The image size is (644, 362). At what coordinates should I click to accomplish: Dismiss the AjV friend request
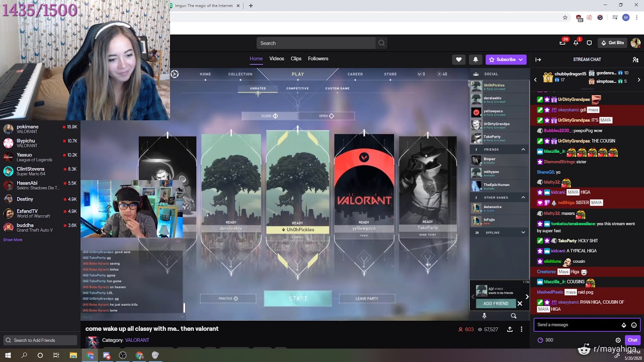pyautogui.click(x=520, y=304)
